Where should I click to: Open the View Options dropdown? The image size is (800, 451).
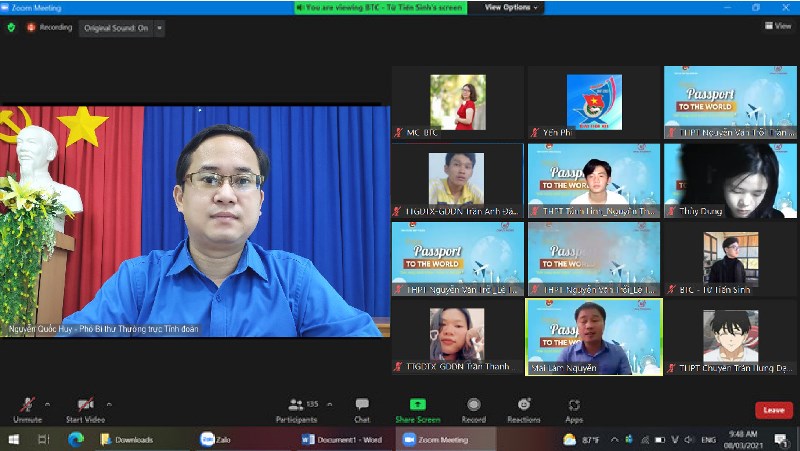511,7
